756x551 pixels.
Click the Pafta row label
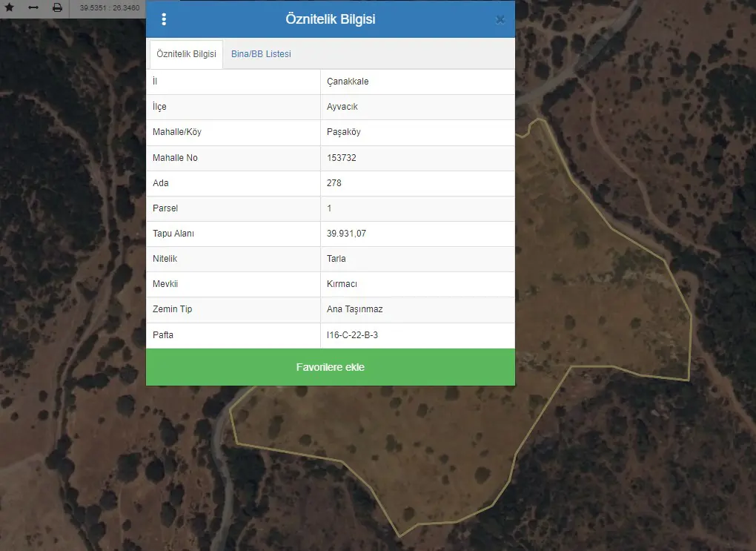162,335
